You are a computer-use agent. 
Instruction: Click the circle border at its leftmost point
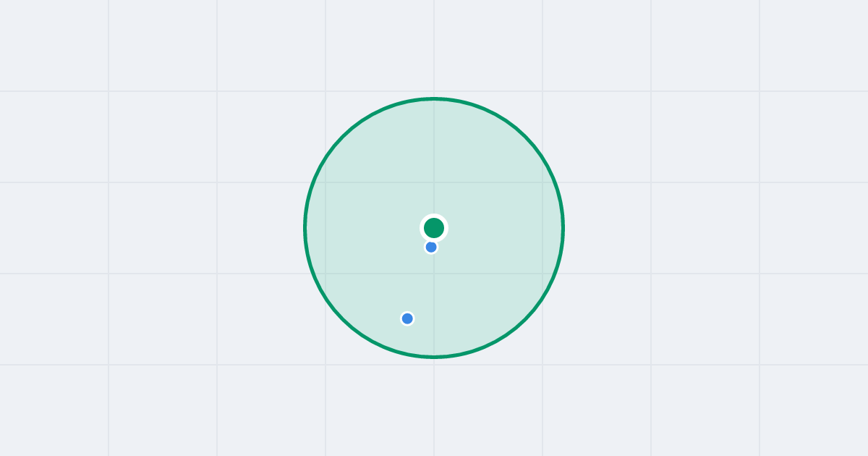pyautogui.click(x=305, y=228)
